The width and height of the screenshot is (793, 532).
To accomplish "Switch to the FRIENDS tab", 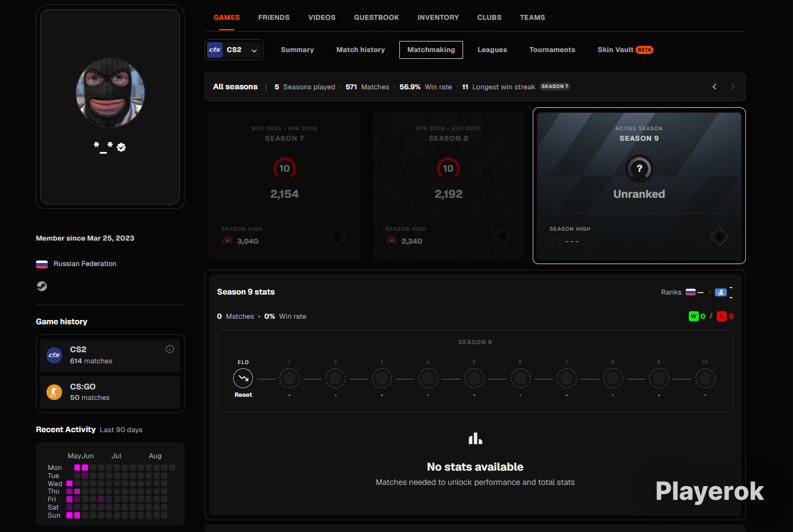I will coord(274,17).
